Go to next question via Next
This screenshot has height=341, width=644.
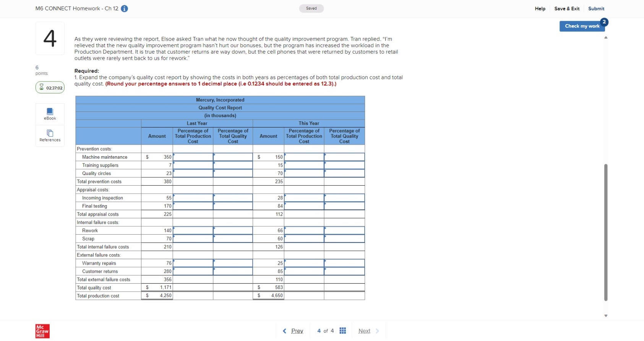(364, 331)
